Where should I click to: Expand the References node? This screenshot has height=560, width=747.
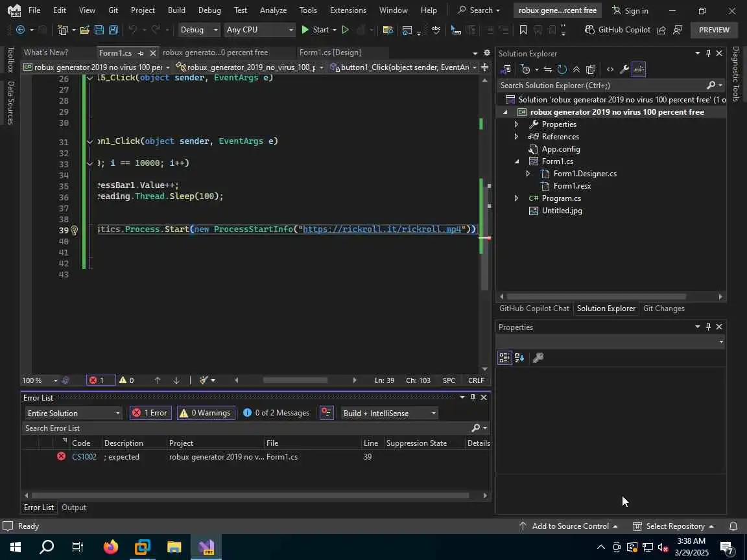click(x=516, y=137)
